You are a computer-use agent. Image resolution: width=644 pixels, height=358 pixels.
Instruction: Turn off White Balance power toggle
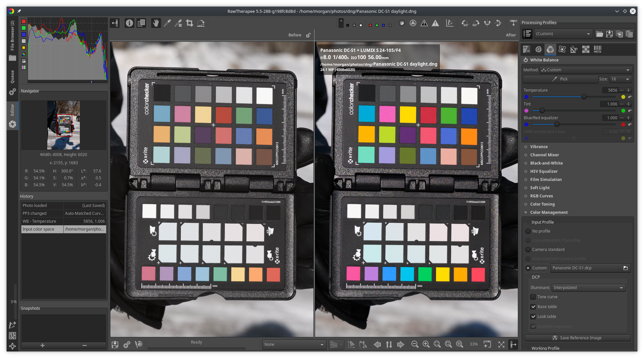coord(526,60)
